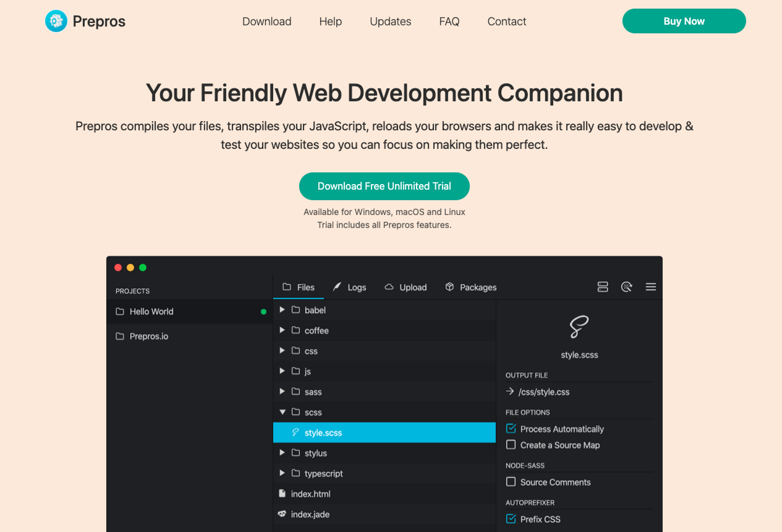Click the Prepros brand name link
This screenshot has height=532, width=782.
99,21
